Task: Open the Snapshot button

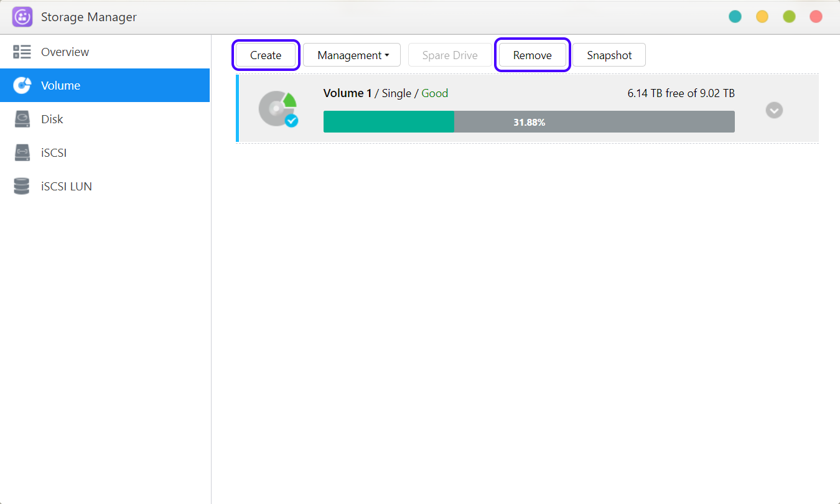Action: 609,55
